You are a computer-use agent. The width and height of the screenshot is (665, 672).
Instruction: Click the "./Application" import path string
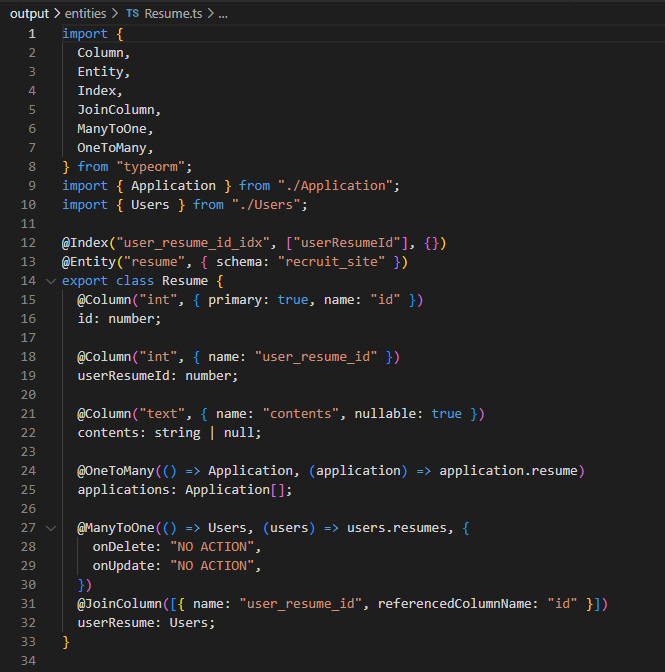[335, 186]
